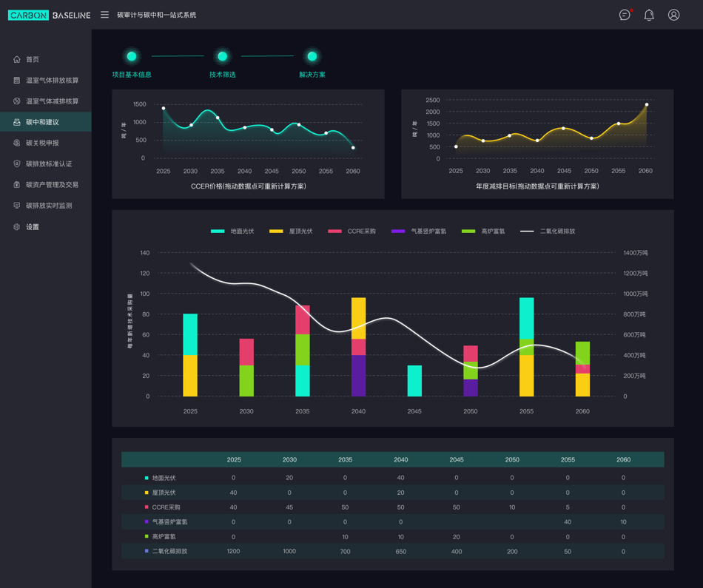
Task: Toggle 地面光伏 legend series
Action: [232, 232]
